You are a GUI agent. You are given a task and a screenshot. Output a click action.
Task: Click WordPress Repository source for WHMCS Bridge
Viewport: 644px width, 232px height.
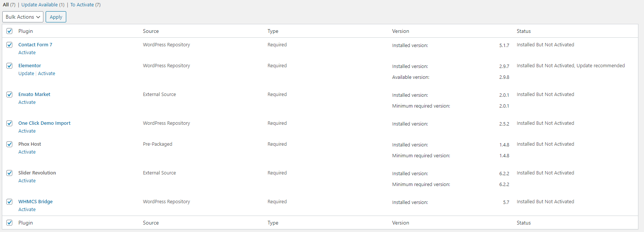point(167,201)
